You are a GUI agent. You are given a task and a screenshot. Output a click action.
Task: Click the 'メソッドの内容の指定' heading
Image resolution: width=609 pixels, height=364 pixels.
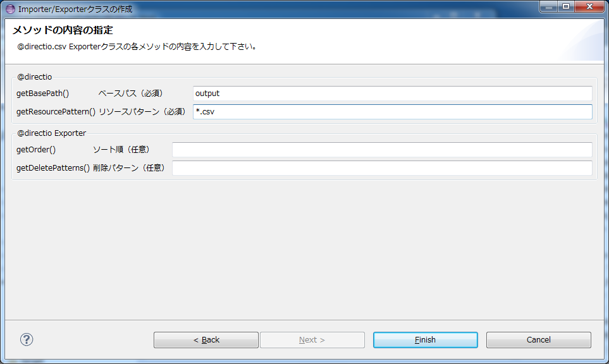pos(63,30)
